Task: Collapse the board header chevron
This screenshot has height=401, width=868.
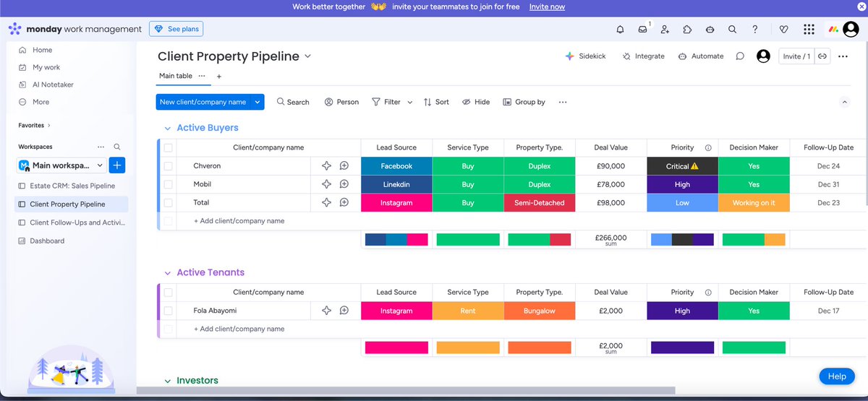Action: [x=844, y=102]
